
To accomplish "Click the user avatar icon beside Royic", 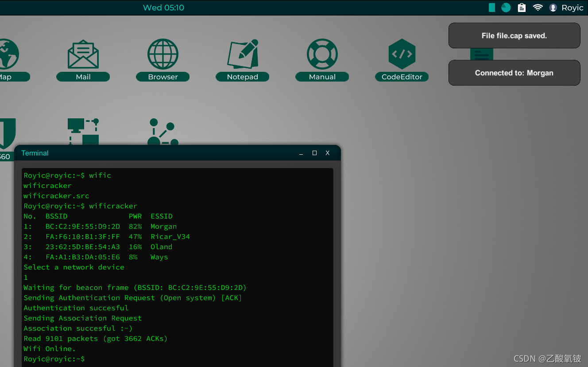I will point(553,8).
